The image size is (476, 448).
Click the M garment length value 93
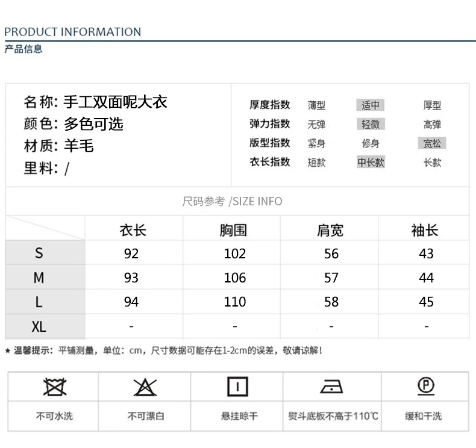pyautogui.click(x=131, y=278)
